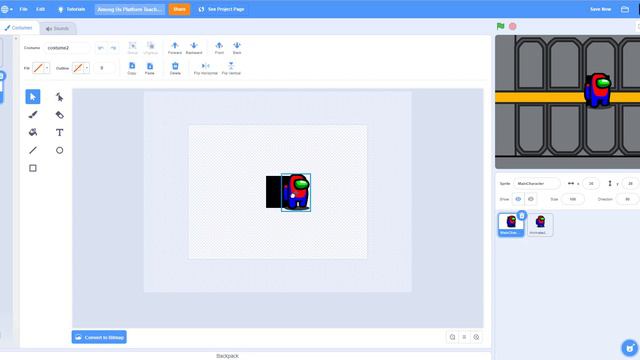This screenshot has width=640, height=360.
Task: Copy the selected shape
Action: pyautogui.click(x=132, y=68)
